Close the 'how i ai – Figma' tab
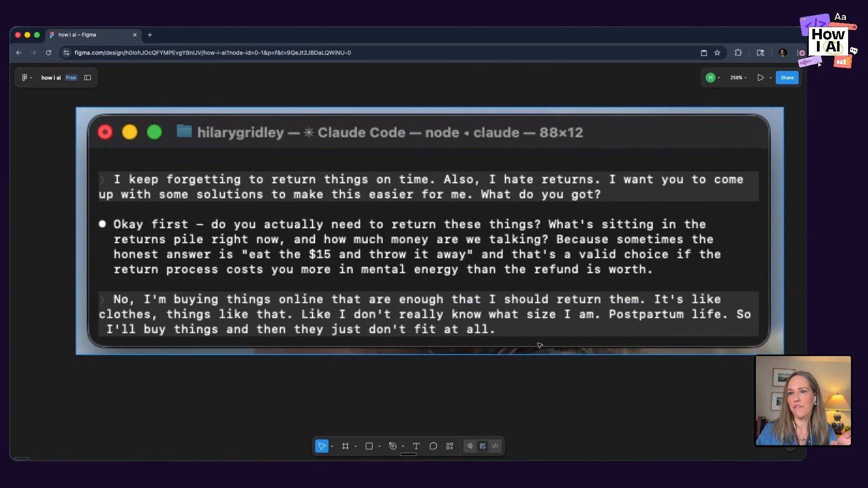Screen dimensions: 868x488 pos(135,35)
